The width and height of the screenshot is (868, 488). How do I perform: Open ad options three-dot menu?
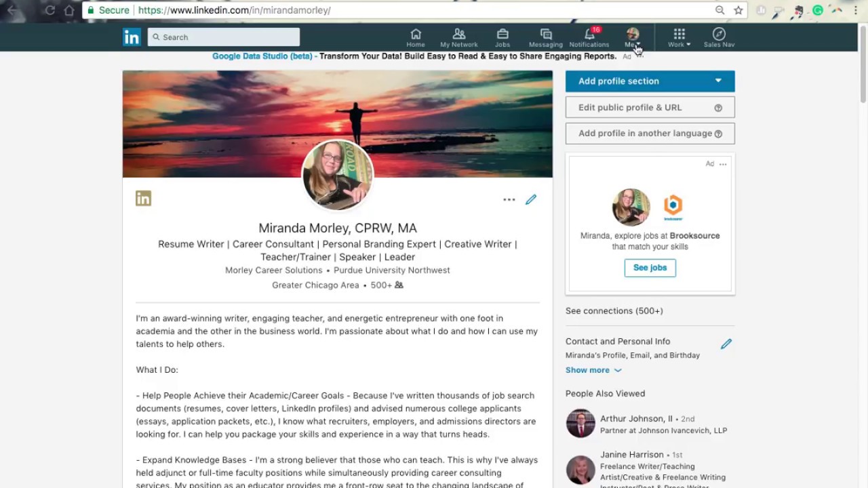pos(723,164)
